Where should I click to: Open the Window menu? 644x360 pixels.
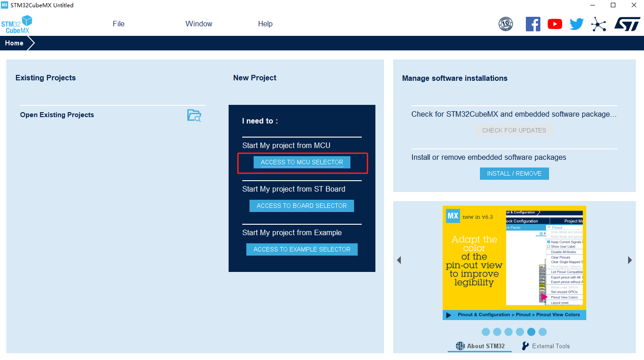[199, 24]
